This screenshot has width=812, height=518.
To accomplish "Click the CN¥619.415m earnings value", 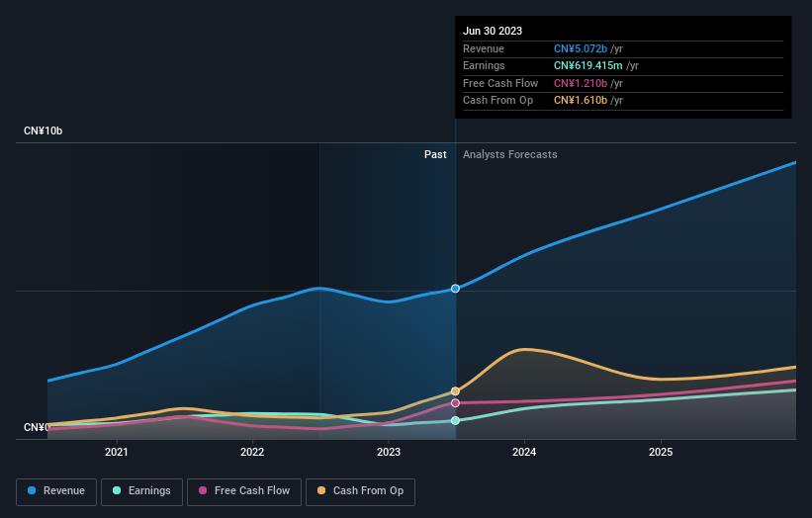I will click(588, 65).
